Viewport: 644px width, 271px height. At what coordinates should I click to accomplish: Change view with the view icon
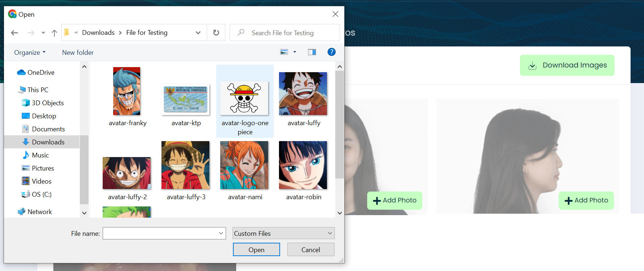coord(284,52)
